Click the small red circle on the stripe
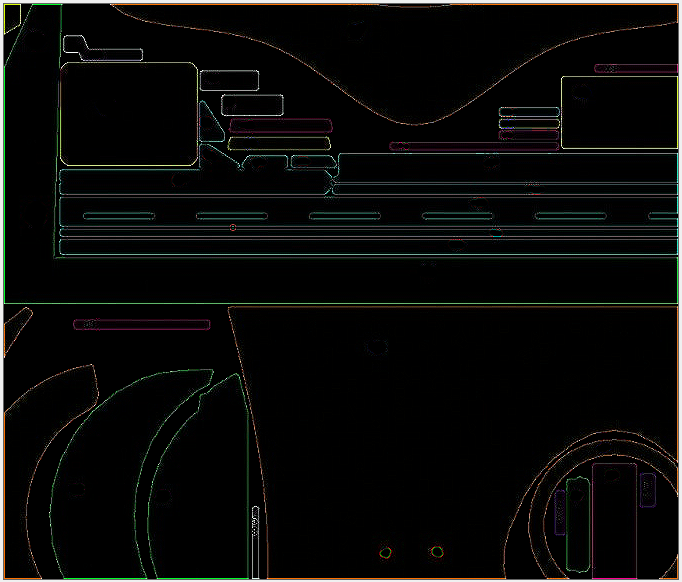 click(x=233, y=227)
